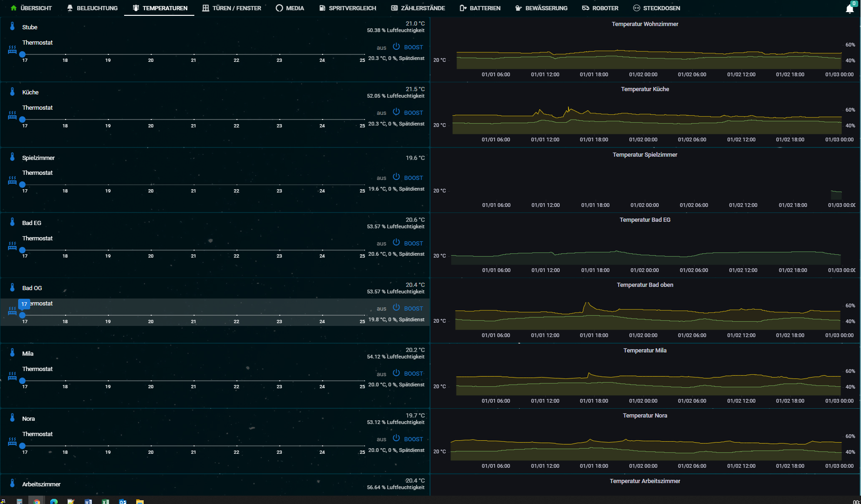Screen dimensions: 861x504
Task: Switch to the MEDIA tab
Action: 290,8
